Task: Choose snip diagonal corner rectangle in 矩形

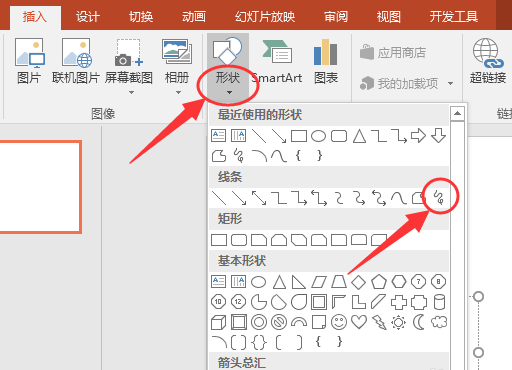Action: pyautogui.click(x=299, y=240)
